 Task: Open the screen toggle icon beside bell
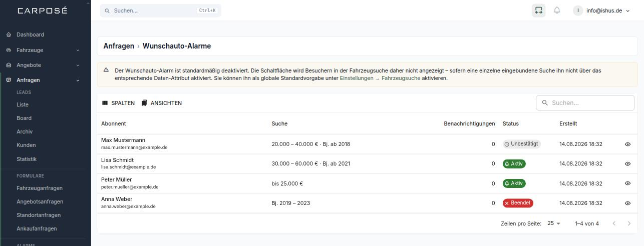[538, 10]
